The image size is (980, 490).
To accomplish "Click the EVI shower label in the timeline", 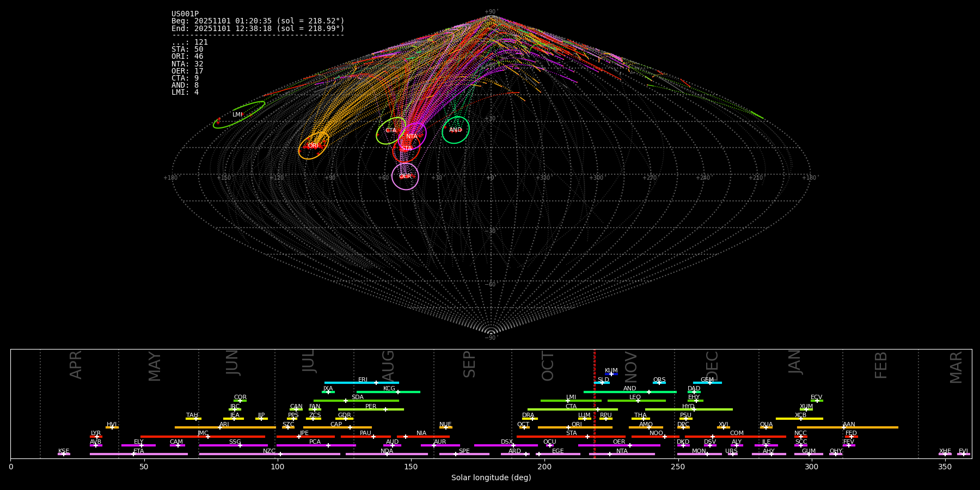I will tap(963, 451).
